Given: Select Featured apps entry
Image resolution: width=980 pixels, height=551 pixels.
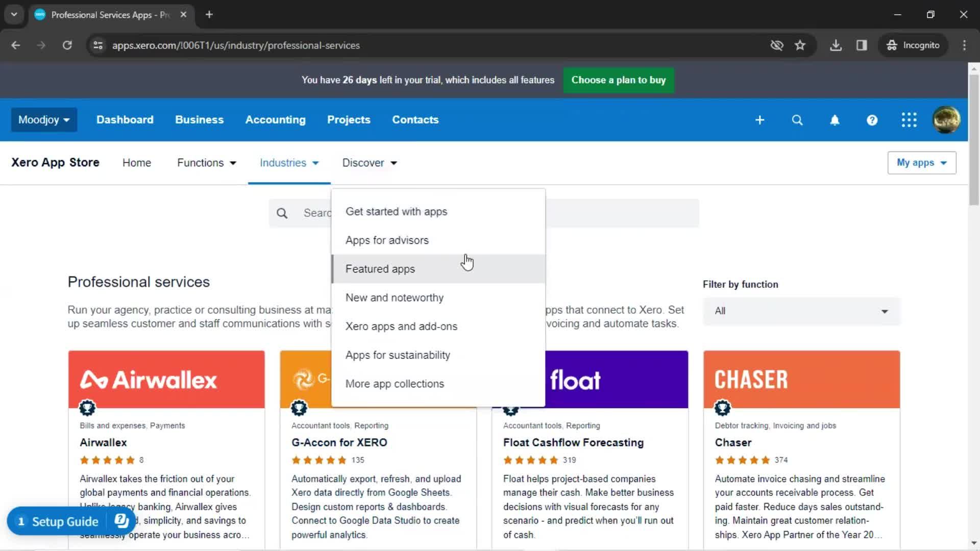Looking at the screenshot, I should [438, 269].
